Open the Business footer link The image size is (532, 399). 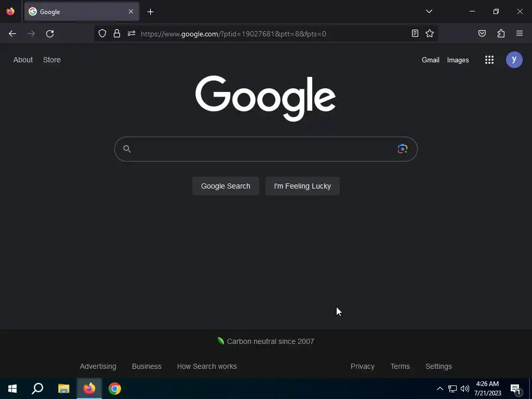tap(147, 366)
